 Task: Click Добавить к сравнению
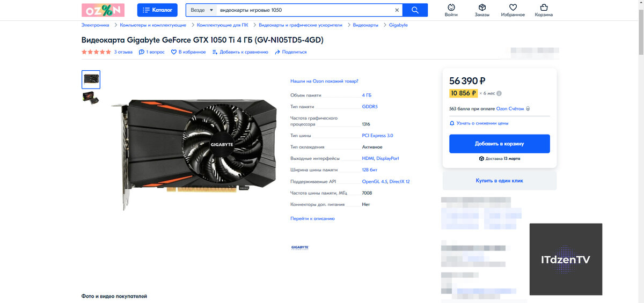point(240,52)
